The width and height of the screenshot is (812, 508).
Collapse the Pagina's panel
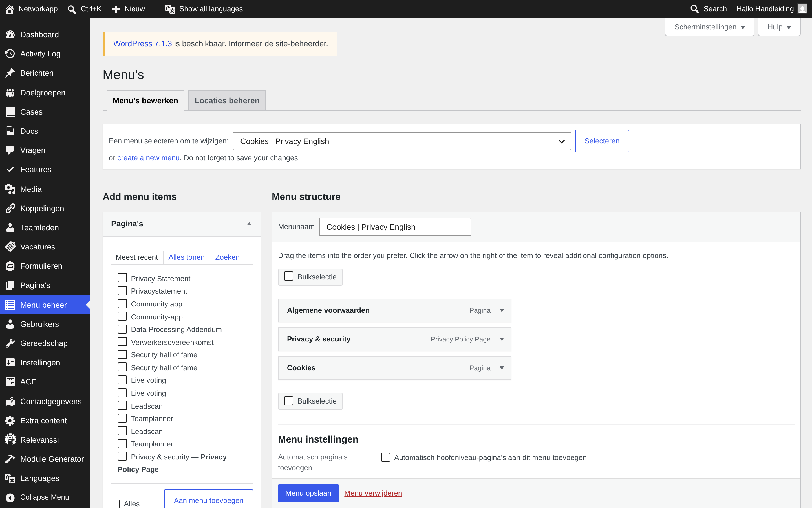pos(249,224)
